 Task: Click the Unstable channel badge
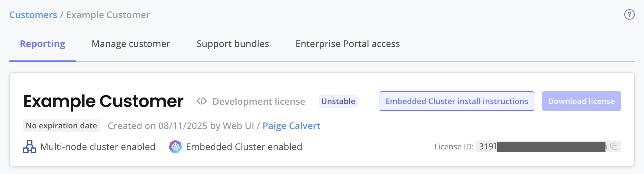[338, 101]
